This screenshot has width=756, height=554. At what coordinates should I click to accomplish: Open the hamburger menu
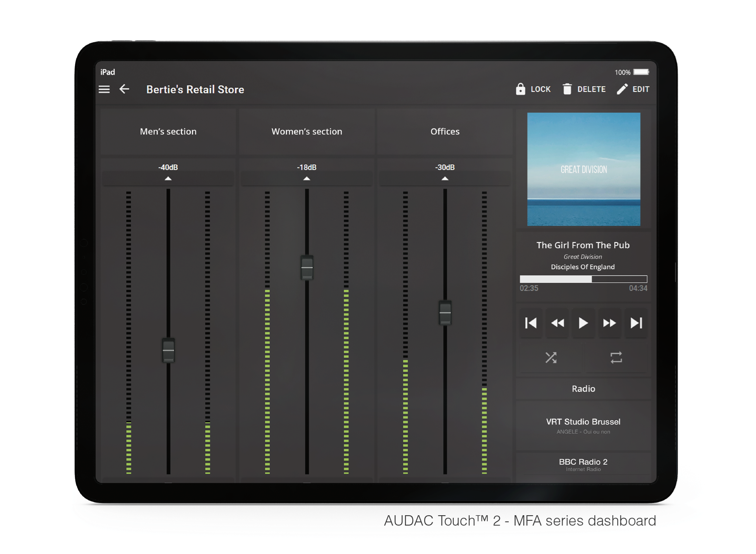(104, 89)
